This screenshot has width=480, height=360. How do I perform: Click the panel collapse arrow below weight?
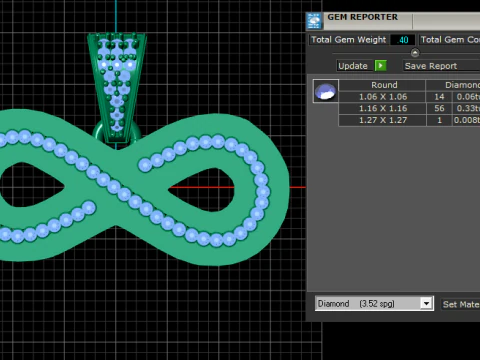click(415, 53)
